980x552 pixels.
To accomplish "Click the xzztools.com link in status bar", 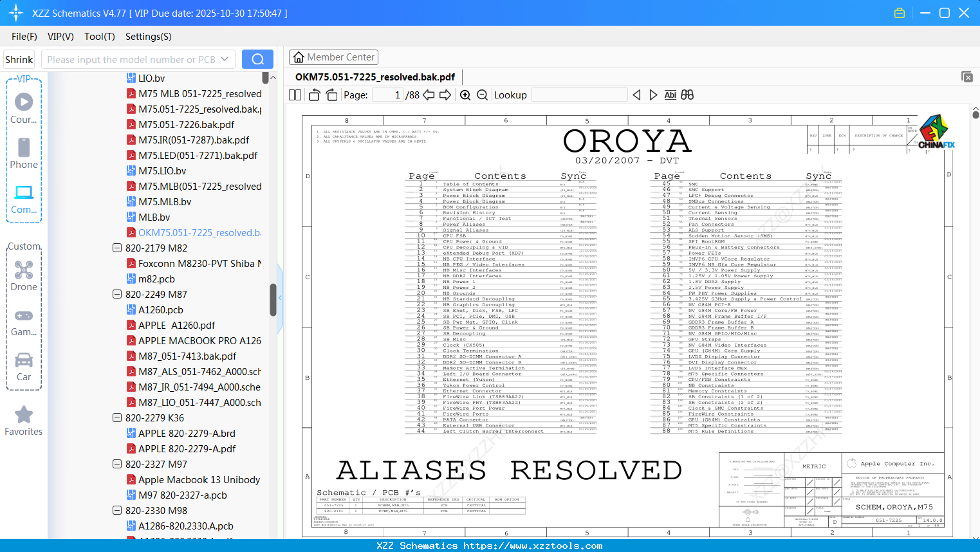I will (533, 546).
